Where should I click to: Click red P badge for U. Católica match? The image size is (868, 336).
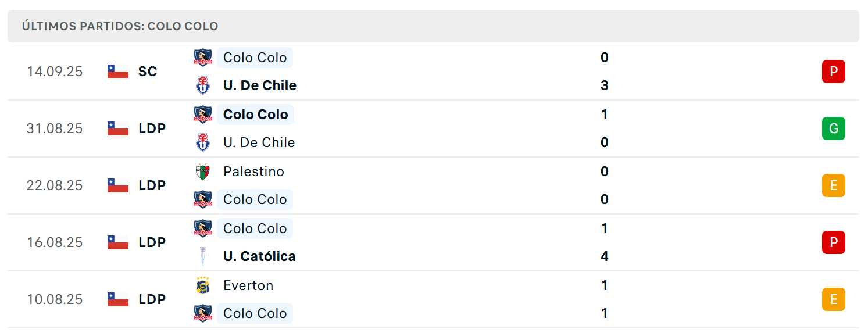[834, 242]
